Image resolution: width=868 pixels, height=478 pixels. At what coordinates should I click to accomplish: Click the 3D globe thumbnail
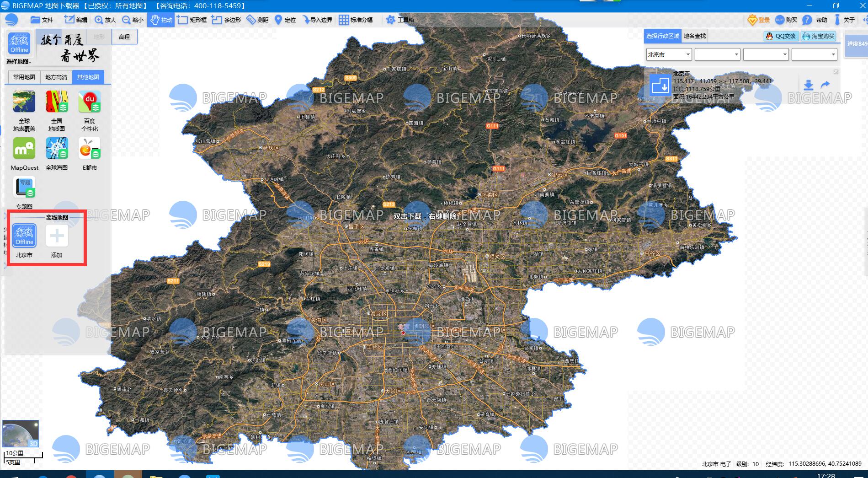coord(20,433)
